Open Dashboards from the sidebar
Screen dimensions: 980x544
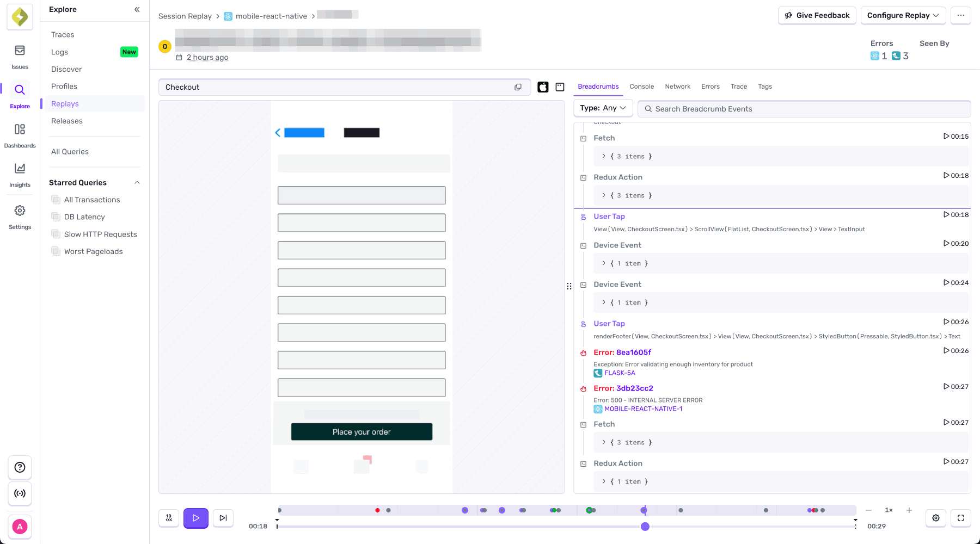[20, 130]
